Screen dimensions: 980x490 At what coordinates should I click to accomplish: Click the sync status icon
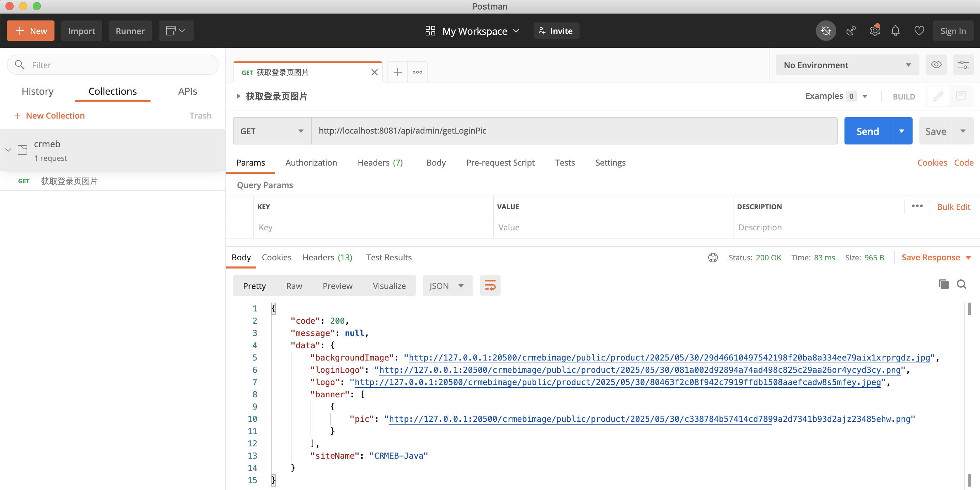[825, 31]
